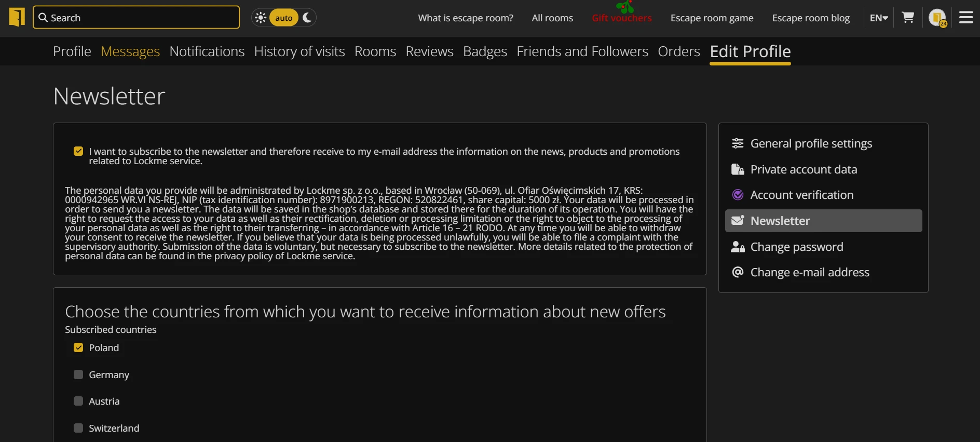Image resolution: width=980 pixels, height=442 pixels.
Task: Open the Escape room blog link
Action: pyautogui.click(x=811, y=18)
